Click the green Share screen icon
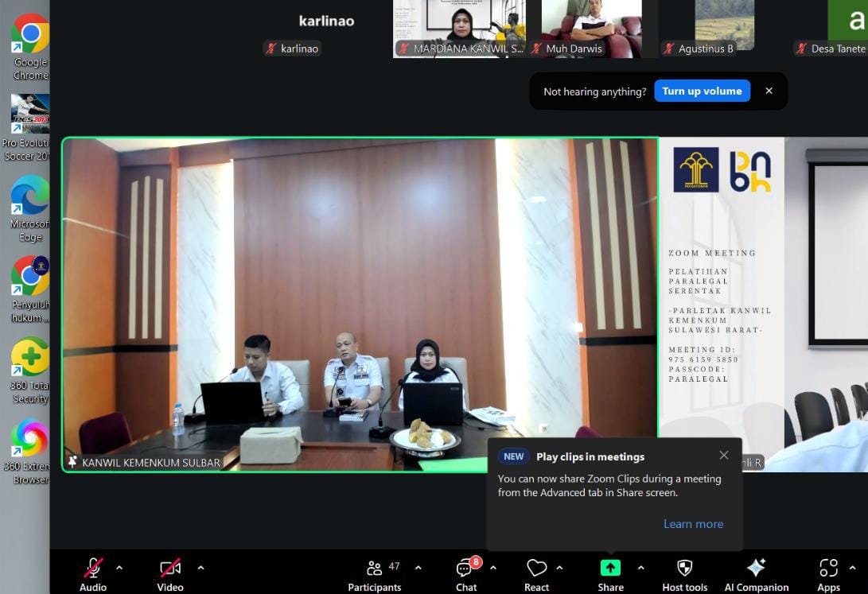The width and height of the screenshot is (868, 594). click(x=610, y=568)
